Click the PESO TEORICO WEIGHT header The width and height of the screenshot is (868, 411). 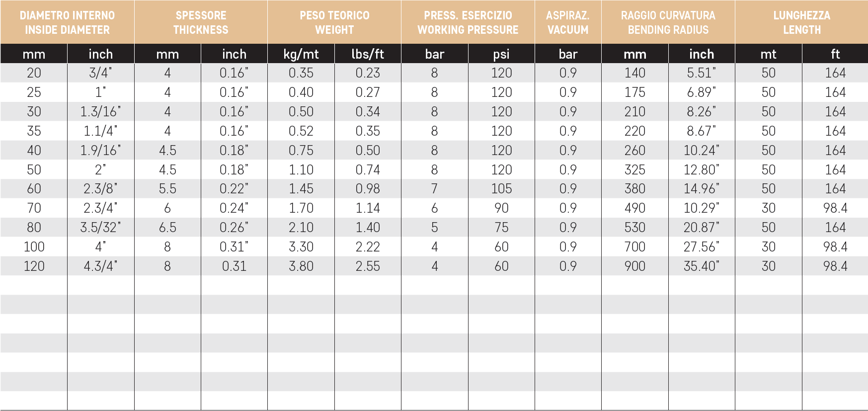click(334, 22)
